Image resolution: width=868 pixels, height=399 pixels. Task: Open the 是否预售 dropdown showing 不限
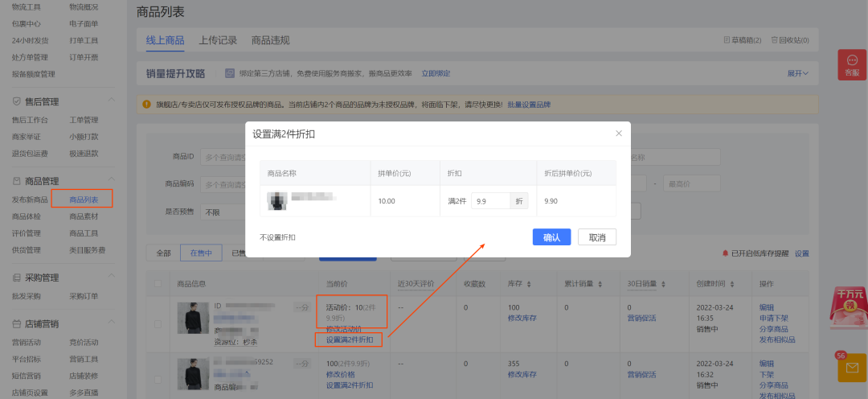pos(223,212)
